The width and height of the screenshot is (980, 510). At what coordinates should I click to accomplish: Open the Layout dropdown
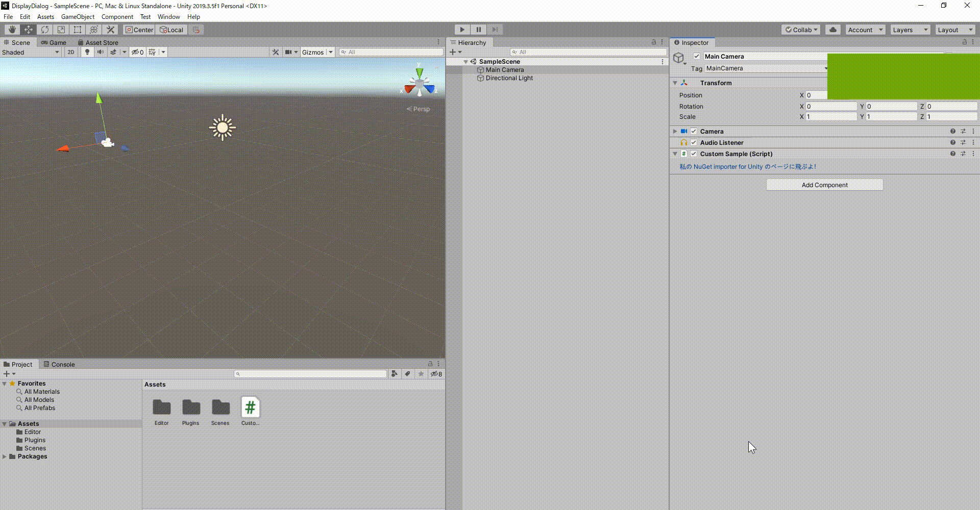[x=955, y=30]
